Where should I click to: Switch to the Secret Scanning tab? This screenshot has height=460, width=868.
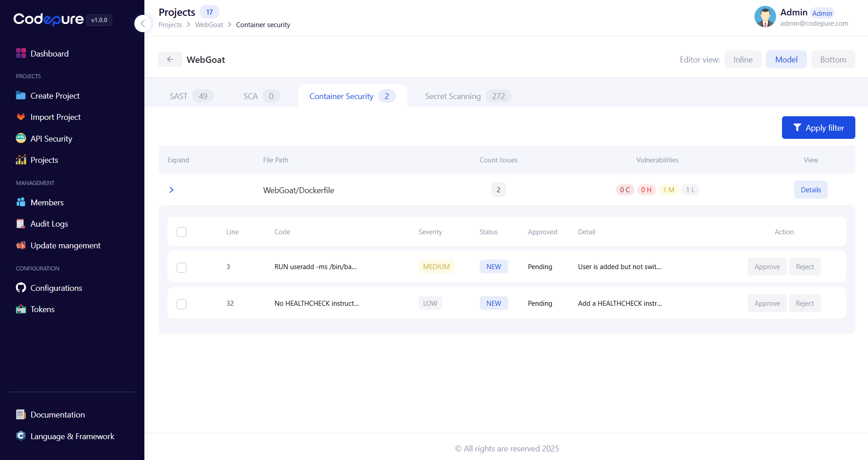point(468,96)
